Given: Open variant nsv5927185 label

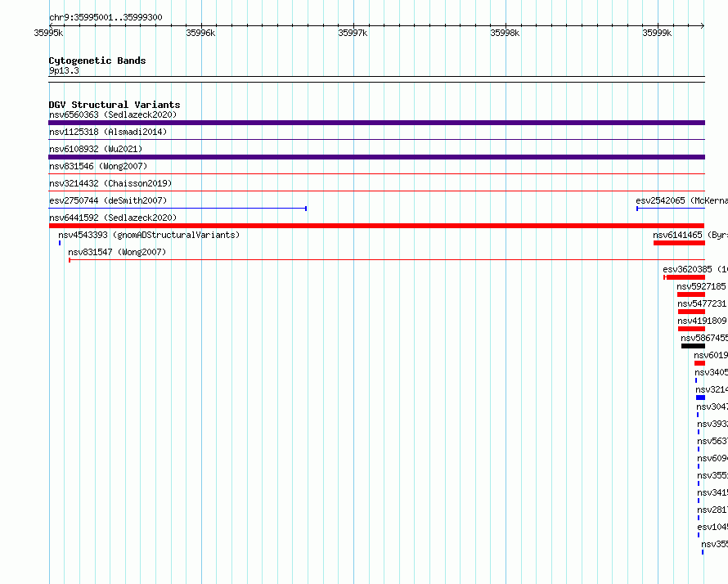Looking at the screenshot, I should coord(702,286).
